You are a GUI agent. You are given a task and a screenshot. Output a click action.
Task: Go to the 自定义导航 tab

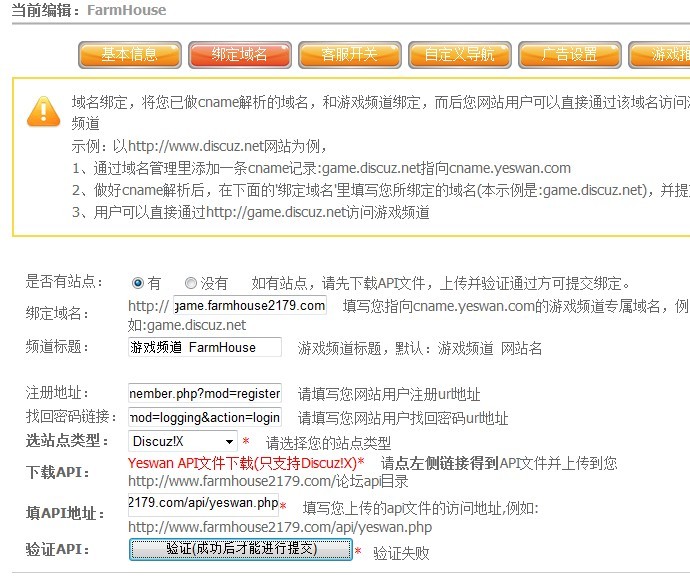pyautogui.click(x=460, y=55)
